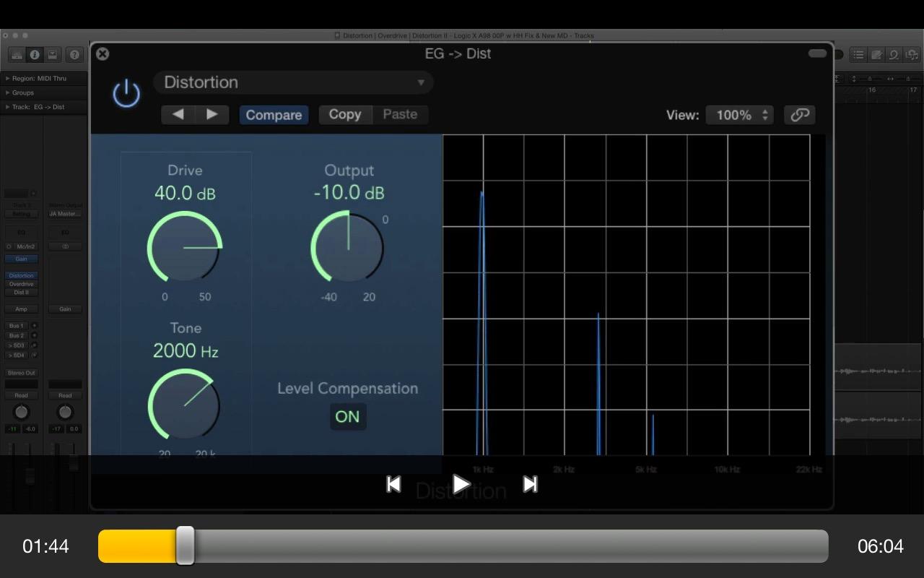Go to next preset arrow
The image size is (924, 578).
(x=212, y=115)
